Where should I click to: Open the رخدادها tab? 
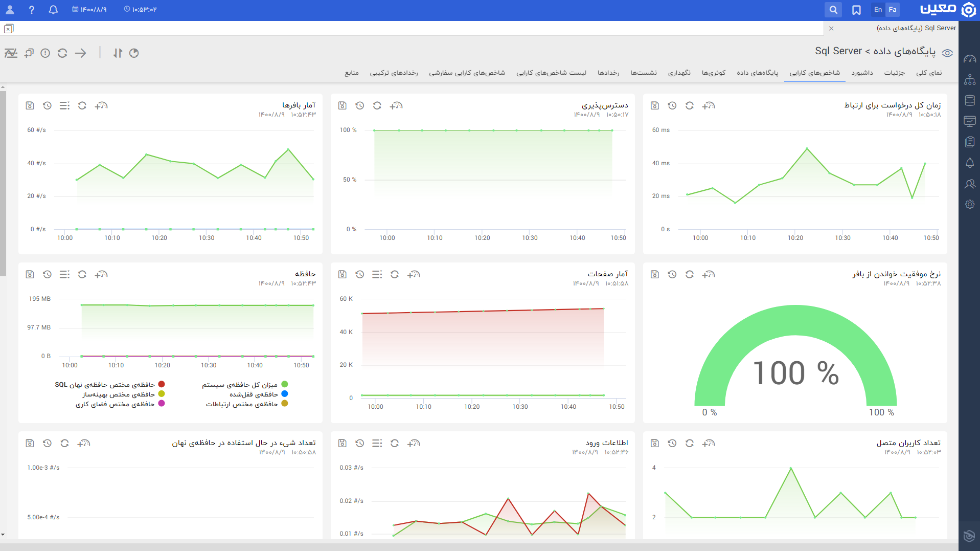(x=608, y=73)
